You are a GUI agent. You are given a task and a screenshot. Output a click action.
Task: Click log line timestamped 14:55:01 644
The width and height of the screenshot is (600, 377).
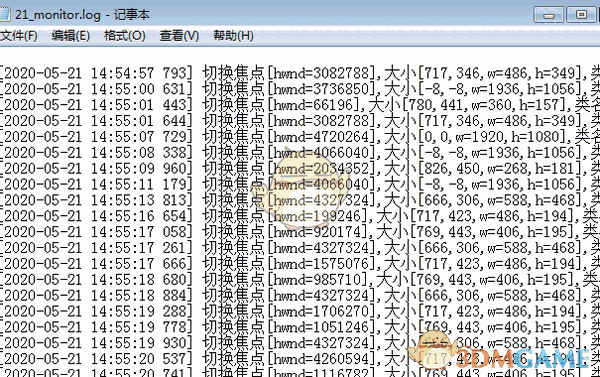[300, 121]
